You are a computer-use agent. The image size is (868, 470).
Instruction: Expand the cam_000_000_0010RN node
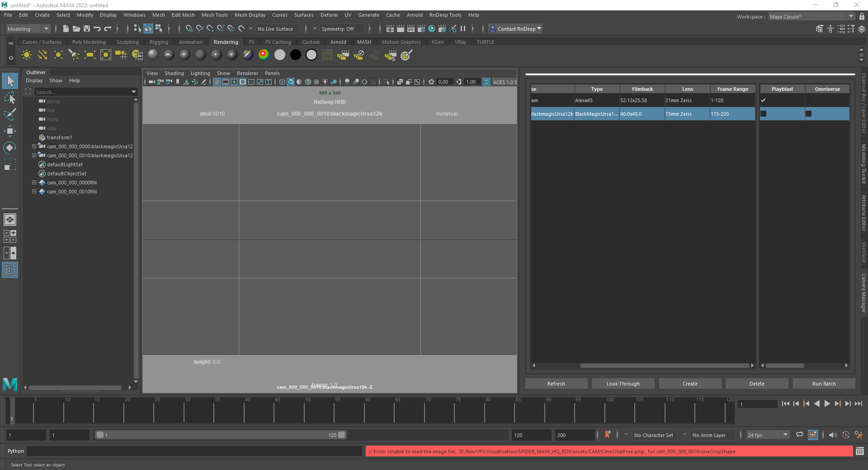point(34,192)
